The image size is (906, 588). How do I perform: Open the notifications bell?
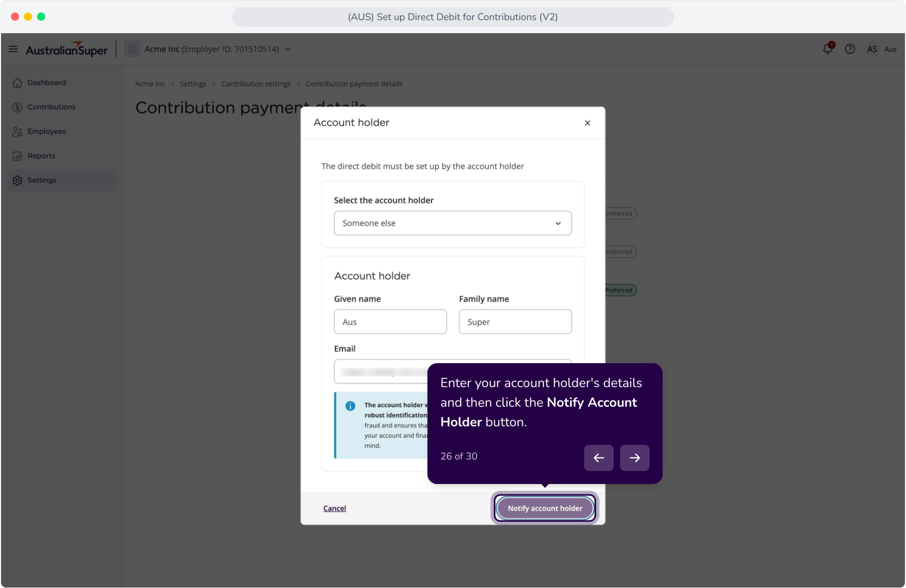click(x=828, y=49)
